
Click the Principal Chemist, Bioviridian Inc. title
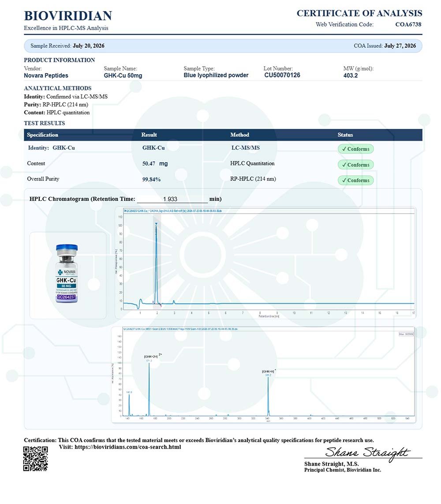(342, 470)
